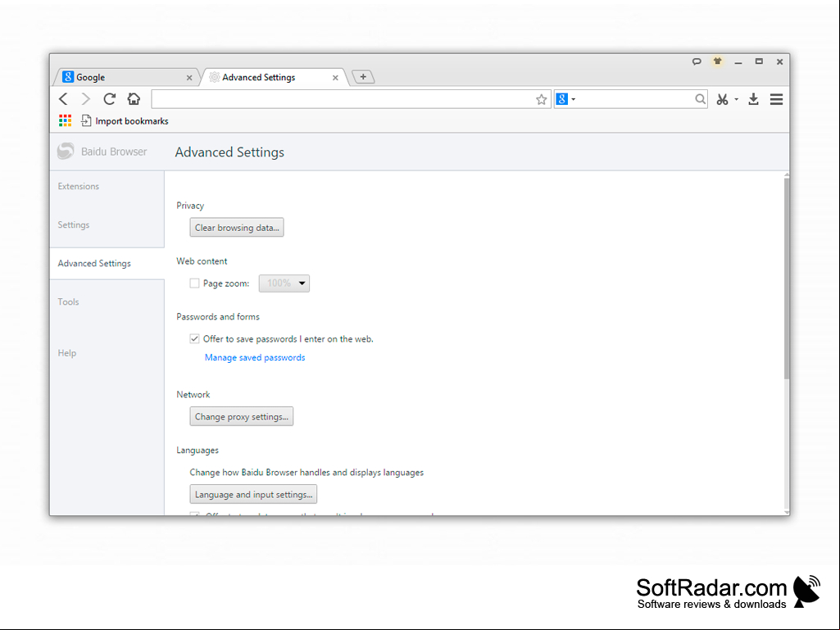Open the hamburger main menu
This screenshot has height=630, width=840.
click(x=776, y=99)
